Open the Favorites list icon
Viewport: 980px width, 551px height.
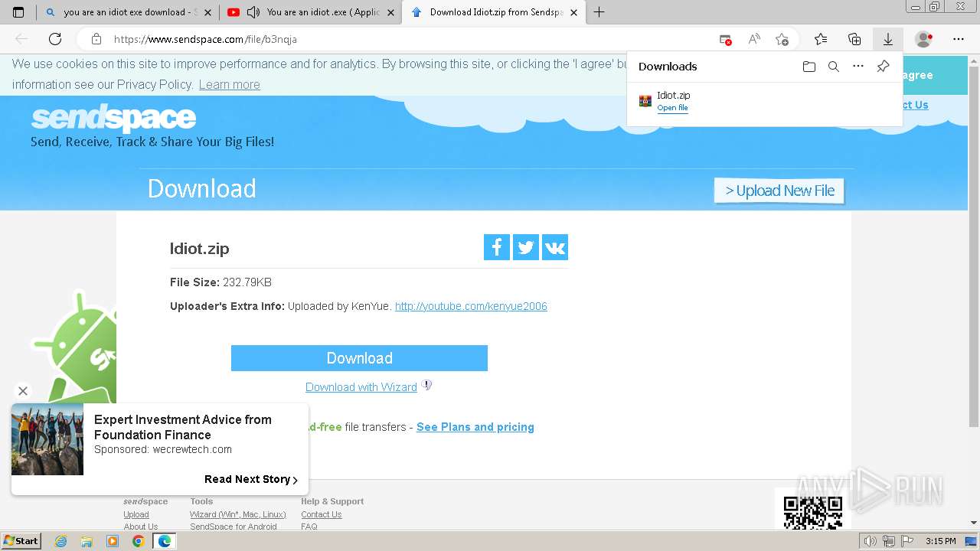[821, 39]
